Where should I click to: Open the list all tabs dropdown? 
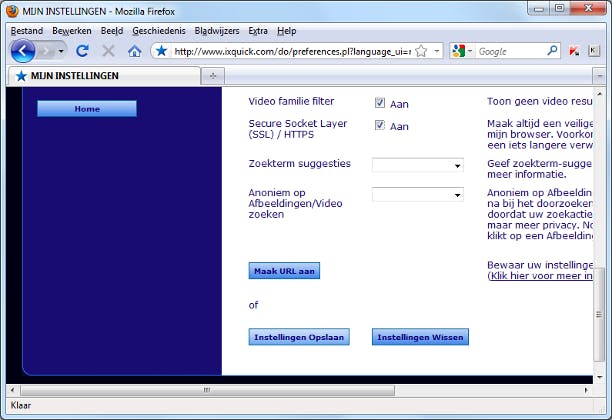tap(599, 76)
